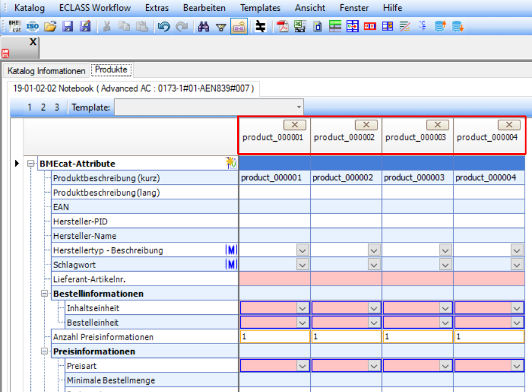Open the Template dropdown list
Image resolution: width=532 pixels, height=392 pixels.
298,108
